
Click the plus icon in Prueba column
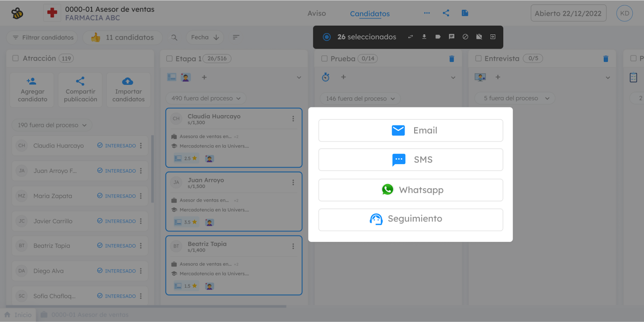(x=343, y=77)
